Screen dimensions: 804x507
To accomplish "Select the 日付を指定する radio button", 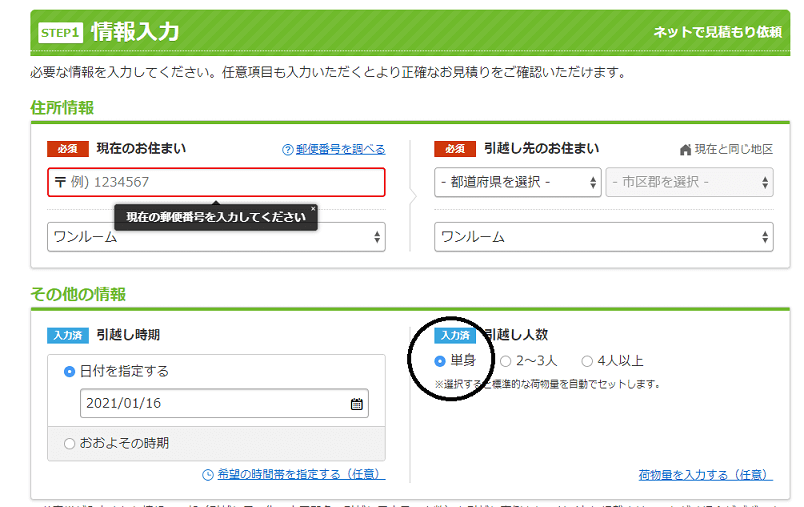I will point(69,371).
